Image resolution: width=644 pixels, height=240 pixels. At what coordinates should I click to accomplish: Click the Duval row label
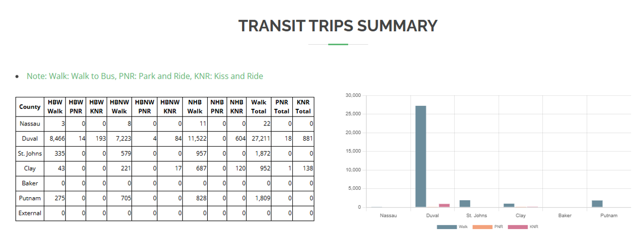point(30,139)
